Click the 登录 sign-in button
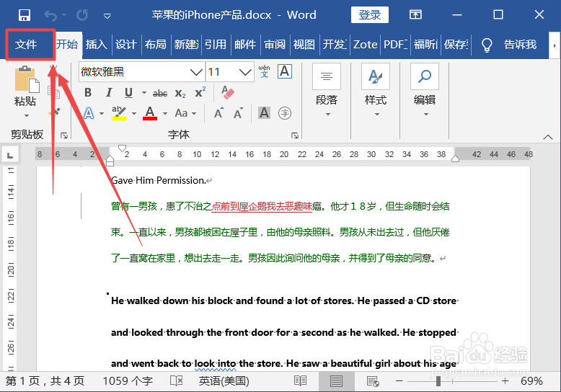 (x=370, y=15)
